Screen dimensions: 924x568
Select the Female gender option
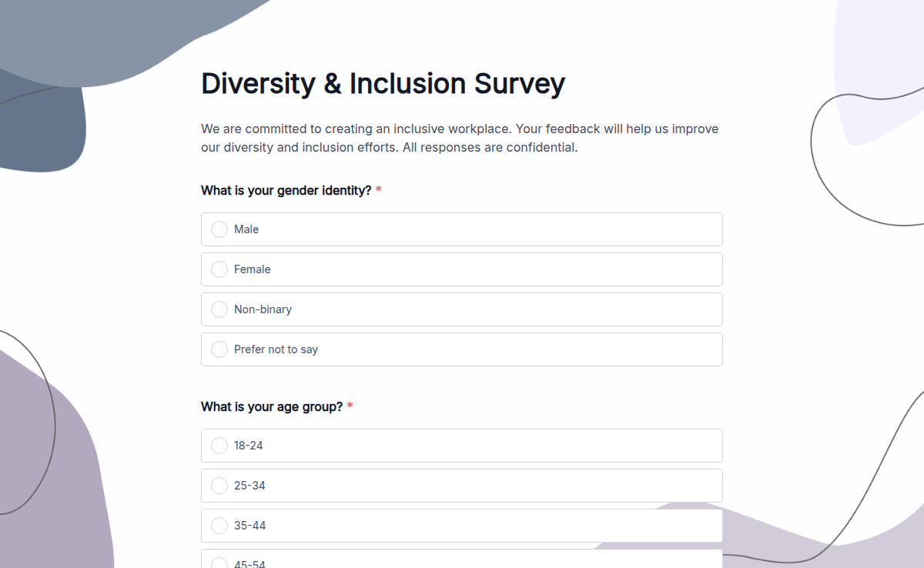(x=219, y=269)
